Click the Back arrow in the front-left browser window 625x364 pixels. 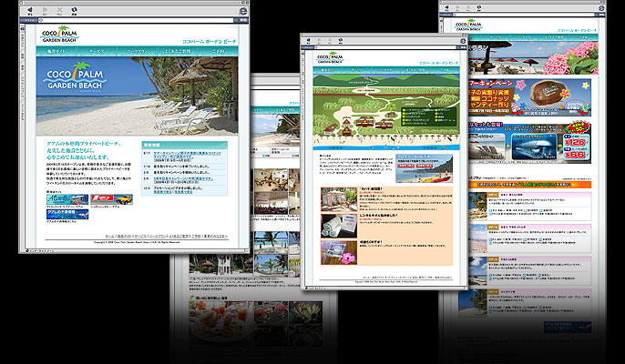[30, 10]
